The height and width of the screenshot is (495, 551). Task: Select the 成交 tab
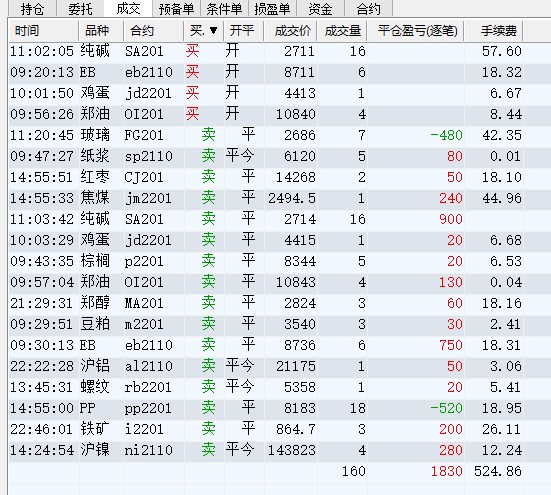click(x=128, y=8)
